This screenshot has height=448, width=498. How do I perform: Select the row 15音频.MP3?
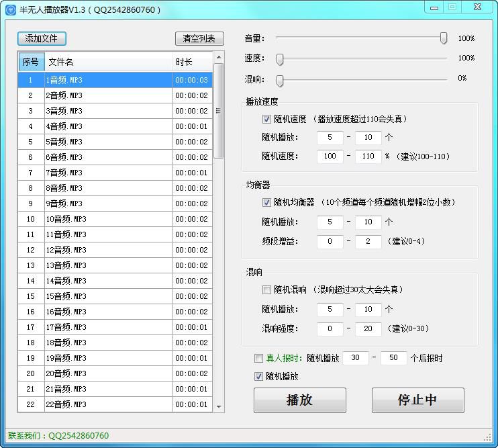point(115,296)
